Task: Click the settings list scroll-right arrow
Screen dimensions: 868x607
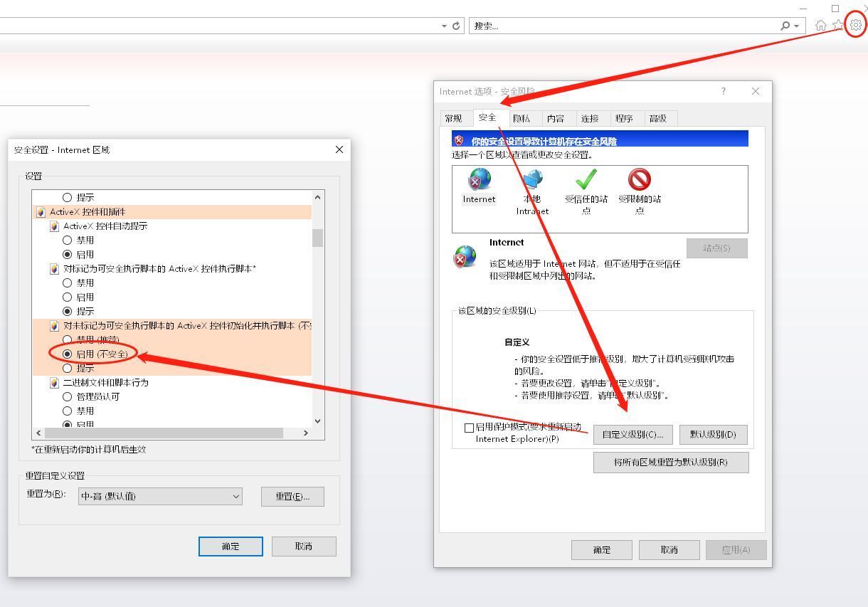Action: [x=306, y=433]
